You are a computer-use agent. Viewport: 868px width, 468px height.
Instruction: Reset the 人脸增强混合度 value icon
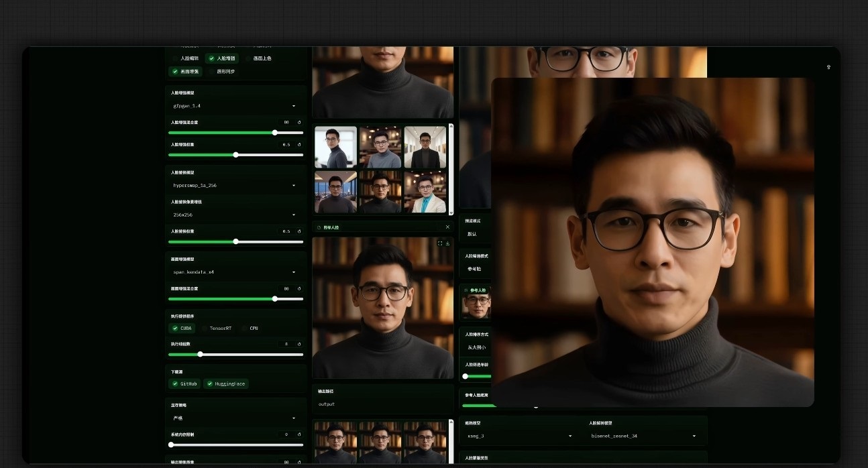[x=299, y=123]
